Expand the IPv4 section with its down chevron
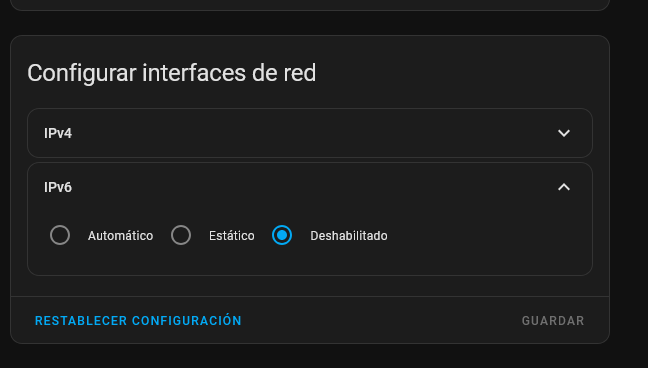This screenshot has width=648, height=368. (564, 133)
